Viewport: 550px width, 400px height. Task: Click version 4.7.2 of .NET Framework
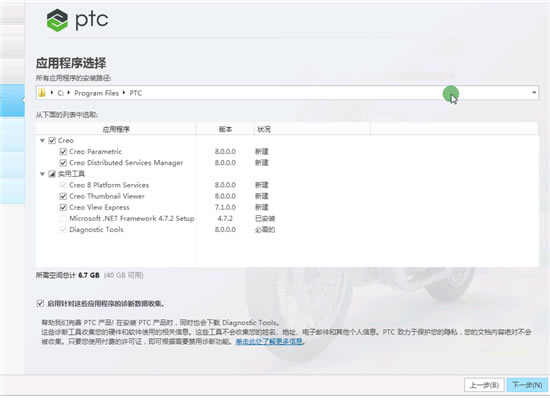tap(225, 219)
